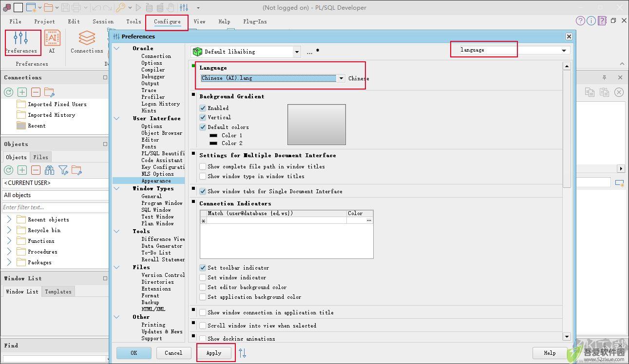Collapse the User Interface preferences group
629x364 pixels.
[116, 118]
